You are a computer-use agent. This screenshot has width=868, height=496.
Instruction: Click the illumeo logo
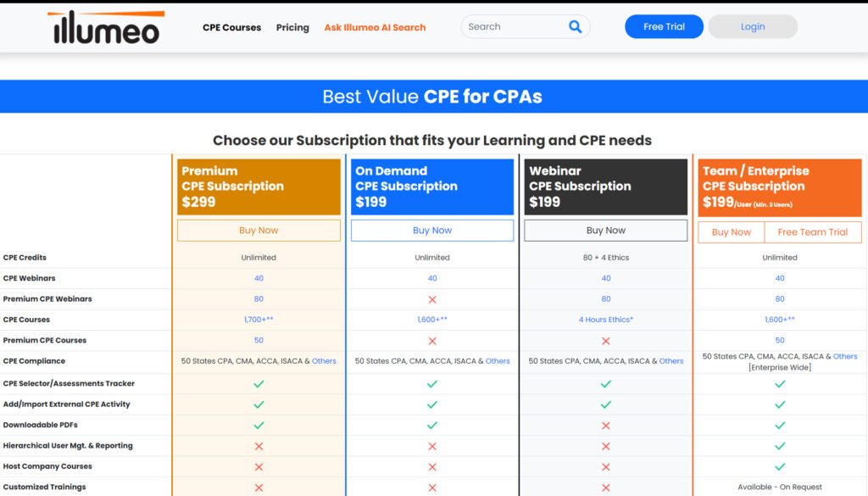point(105,28)
